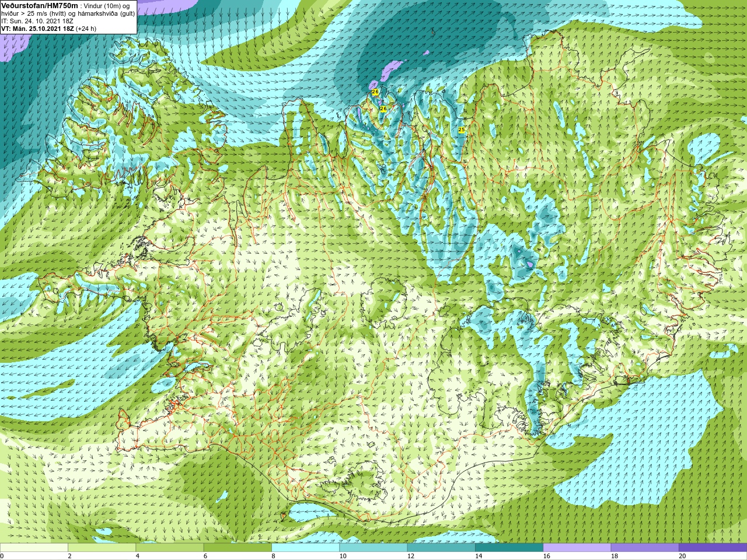The image size is (747, 560).
Task: Click the '0' legend scale label
Action: coord(2,556)
